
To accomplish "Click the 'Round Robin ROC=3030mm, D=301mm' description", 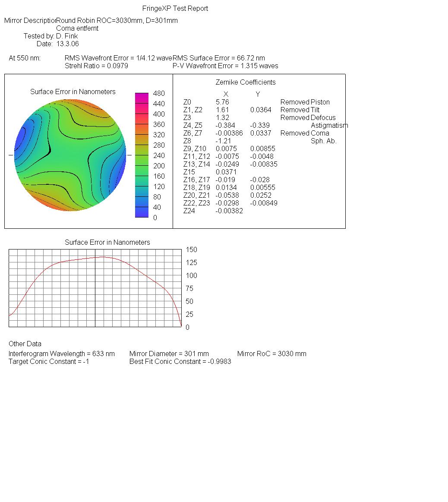I will coord(117,20).
